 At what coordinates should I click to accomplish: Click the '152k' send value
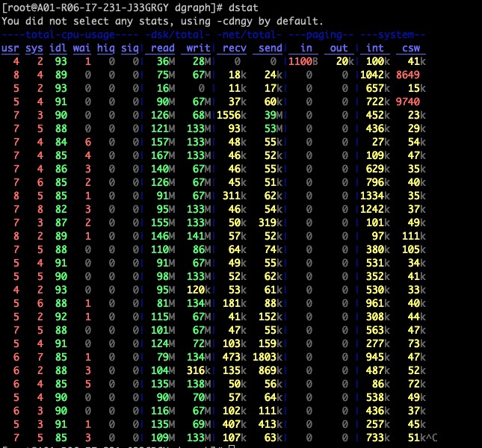[x=271, y=317]
